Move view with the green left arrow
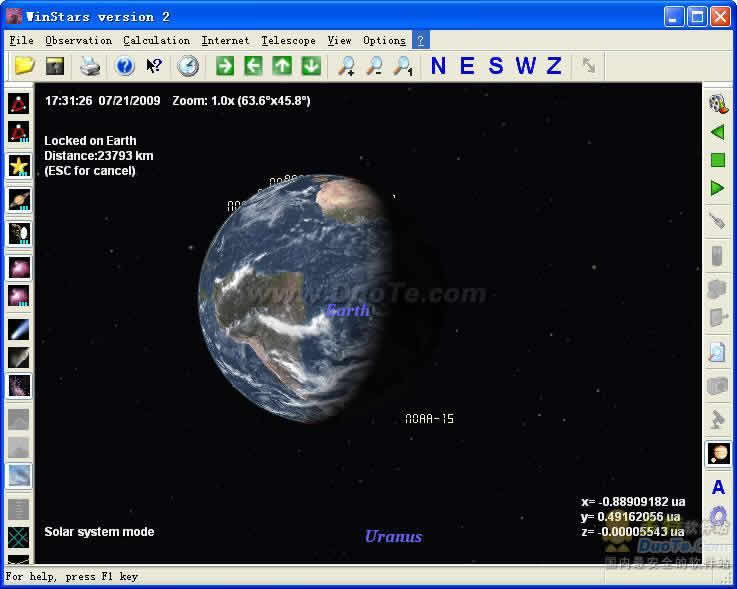The width and height of the screenshot is (737, 589). tap(253, 66)
